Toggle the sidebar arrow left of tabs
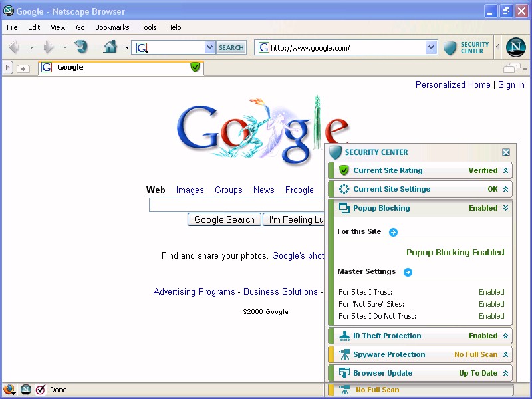 click(x=7, y=68)
